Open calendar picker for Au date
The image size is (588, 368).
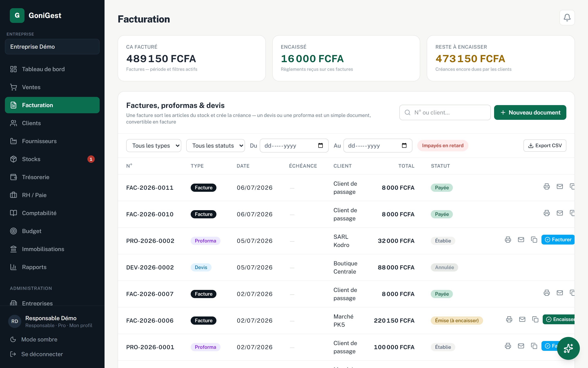(404, 146)
